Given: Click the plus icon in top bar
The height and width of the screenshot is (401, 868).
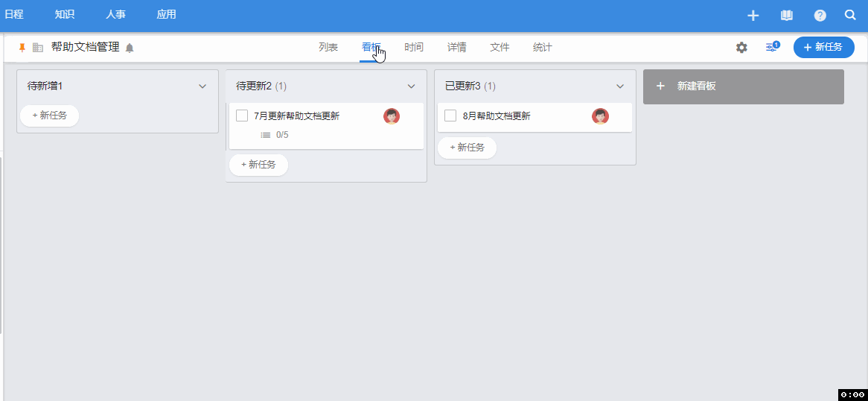Looking at the screenshot, I should point(753,16).
